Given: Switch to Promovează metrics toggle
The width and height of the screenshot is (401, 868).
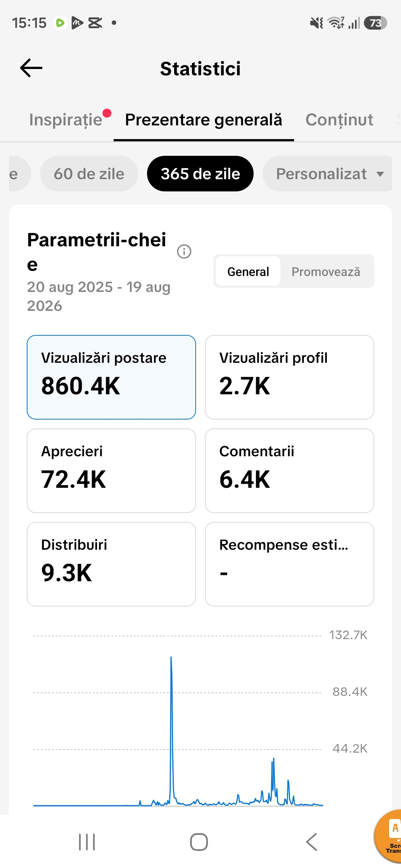Looking at the screenshot, I should [326, 271].
